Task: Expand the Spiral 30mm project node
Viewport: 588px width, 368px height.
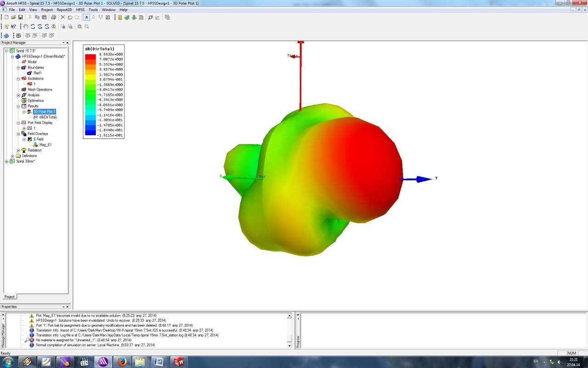Action: tap(7, 161)
